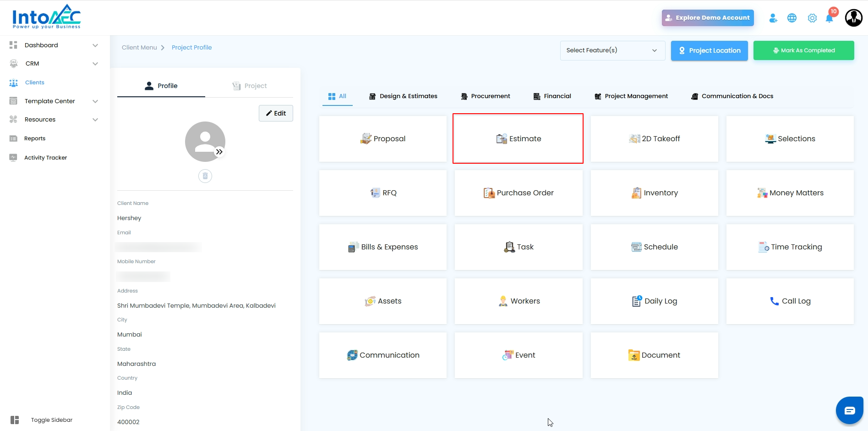The image size is (868, 431).
Task: Open the settings gear icon
Action: coord(812,18)
